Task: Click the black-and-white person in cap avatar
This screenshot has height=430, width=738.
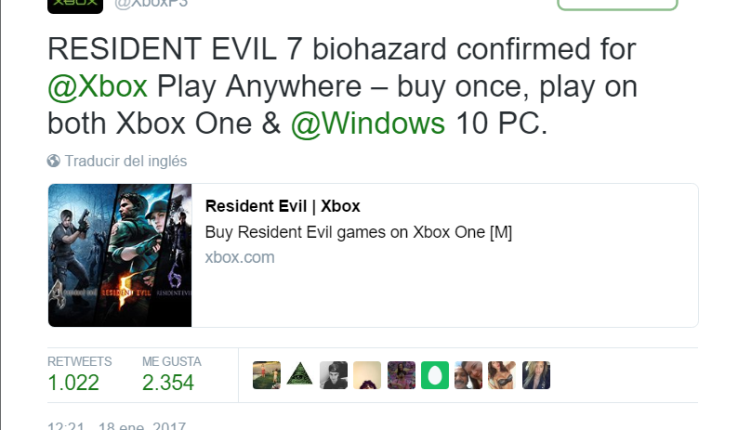Action: (334, 375)
